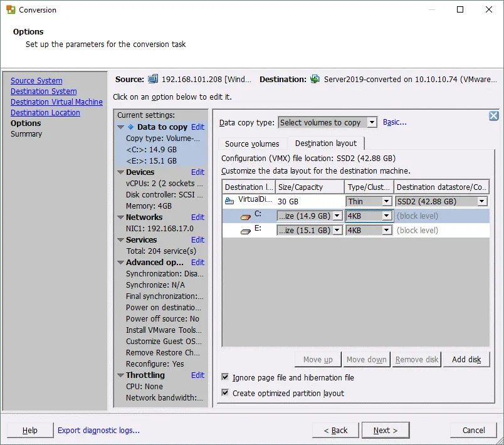
Task: Click Edit link next to Networks
Action: click(x=197, y=217)
